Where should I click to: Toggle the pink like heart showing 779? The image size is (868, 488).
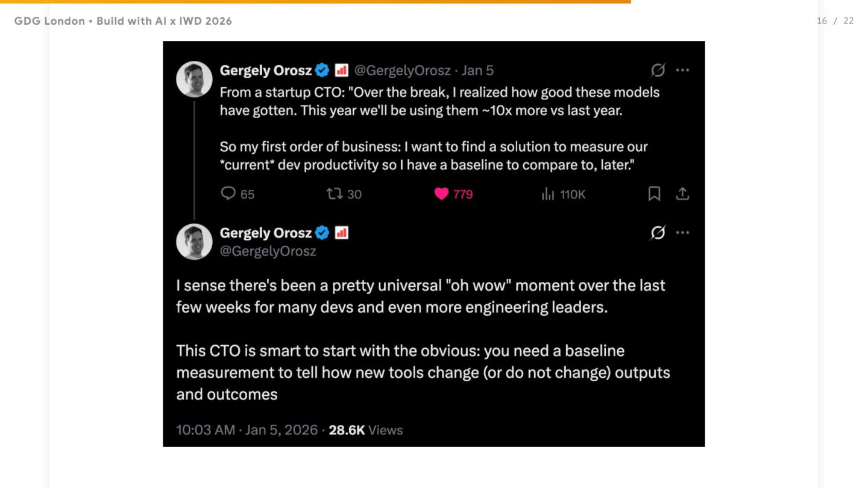coord(442,193)
